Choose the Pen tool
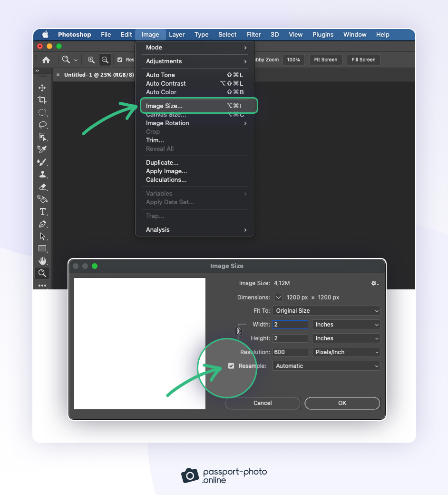Image resolution: width=448 pixels, height=495 pixels. [42, 224]
